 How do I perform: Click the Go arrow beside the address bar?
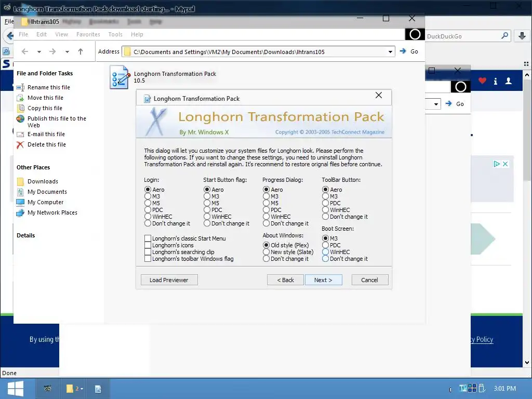click(403, 51)
